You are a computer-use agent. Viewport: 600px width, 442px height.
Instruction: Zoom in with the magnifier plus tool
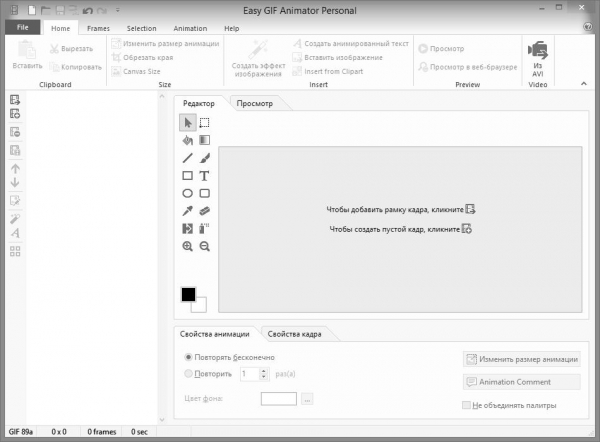tap(188, 246)
